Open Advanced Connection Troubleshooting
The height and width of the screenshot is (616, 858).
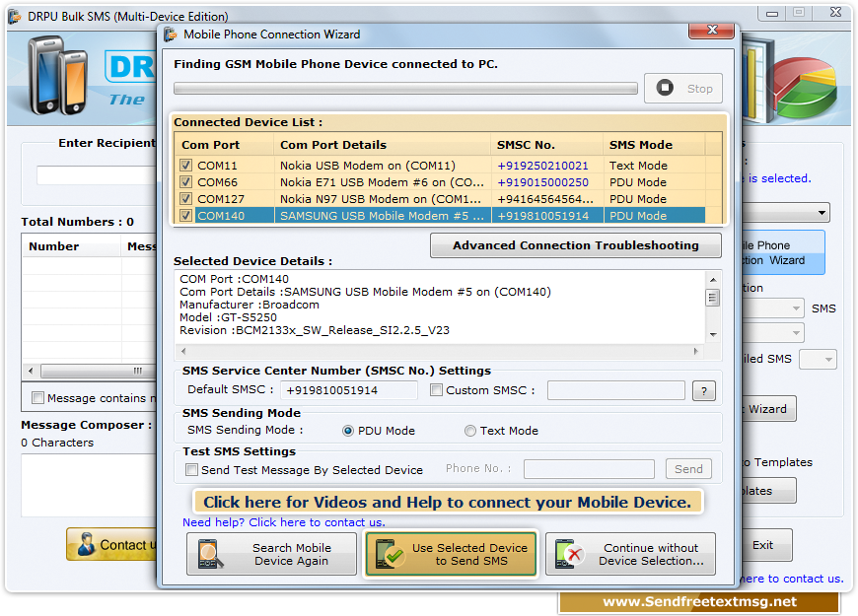pyautogui.click(x=576, y=245)
